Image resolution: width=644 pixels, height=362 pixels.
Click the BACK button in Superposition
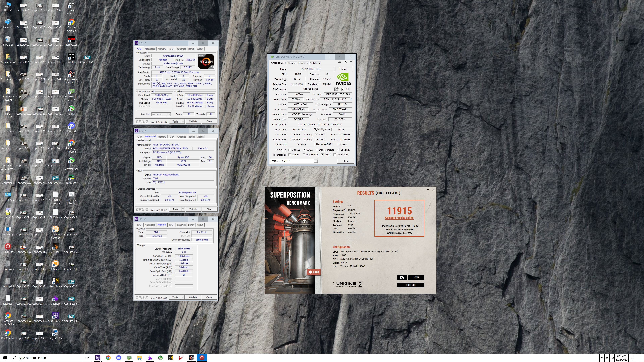(314, 272)
